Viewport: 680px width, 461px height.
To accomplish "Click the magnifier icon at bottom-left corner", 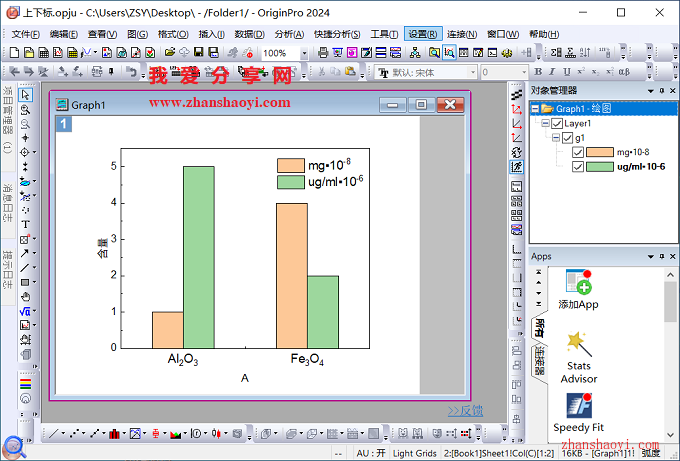I will click(14, 448).
